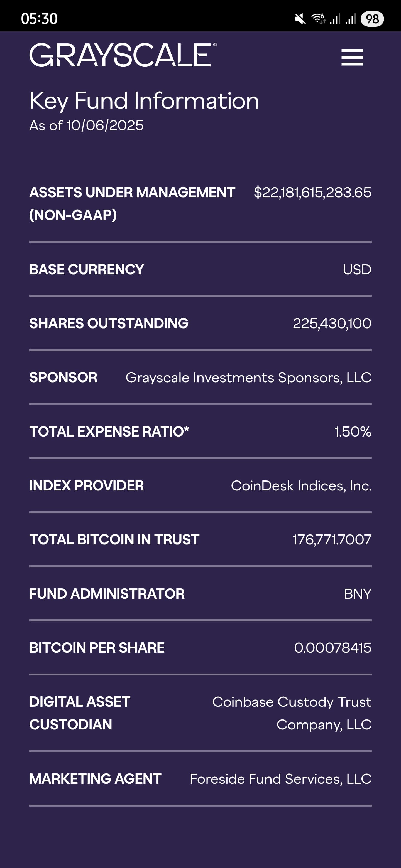Image resolution: width=401 pixels, height=868 pixels.
Task: Select the Shares Outstanding value 225,430,100
Action: pyautogui.click(x=332, y=324)
